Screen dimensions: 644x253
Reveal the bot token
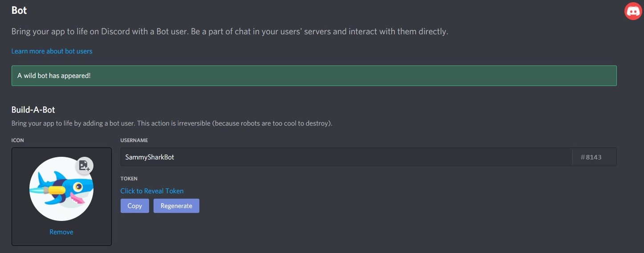152,191
